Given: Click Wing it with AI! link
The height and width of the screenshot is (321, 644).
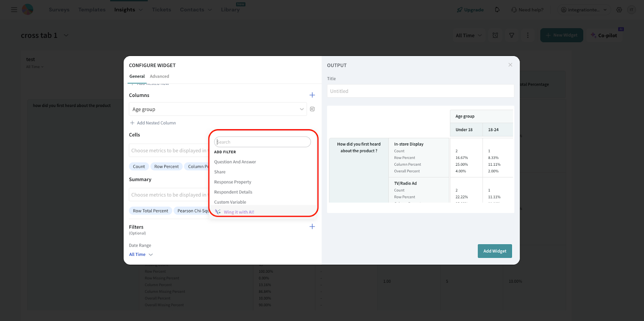Looking at the screenshot, I should pyautogui.click(x=239, y=212).
